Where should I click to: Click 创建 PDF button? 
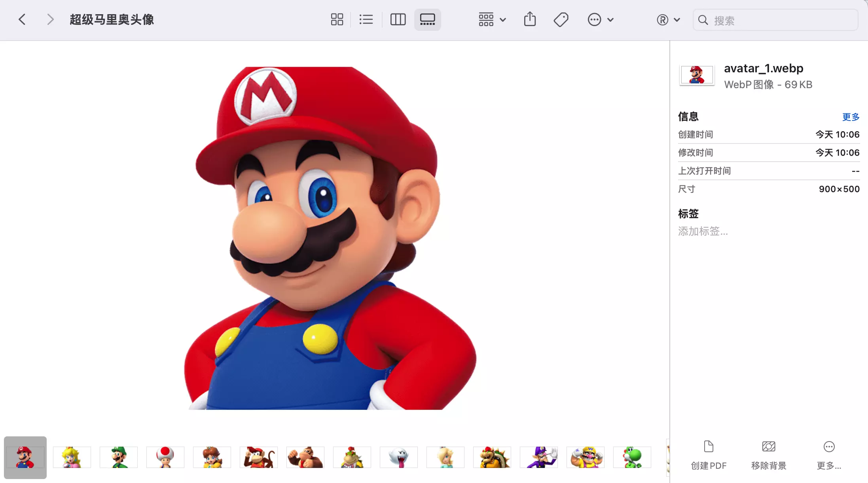(x=709, y=455)
